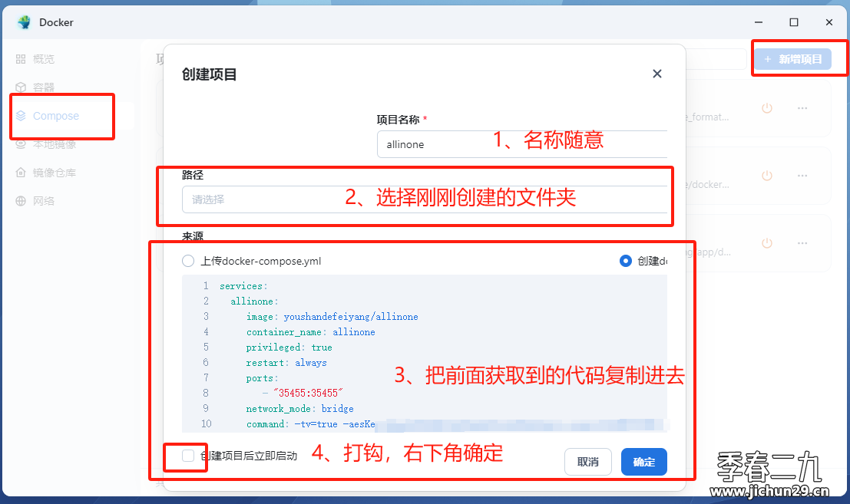Image resolution: width=850 pixels, height=504 pixels.
Task: Open the 路径 path selector dropdown
Action: pyautogui.click(x=425, y=199)
